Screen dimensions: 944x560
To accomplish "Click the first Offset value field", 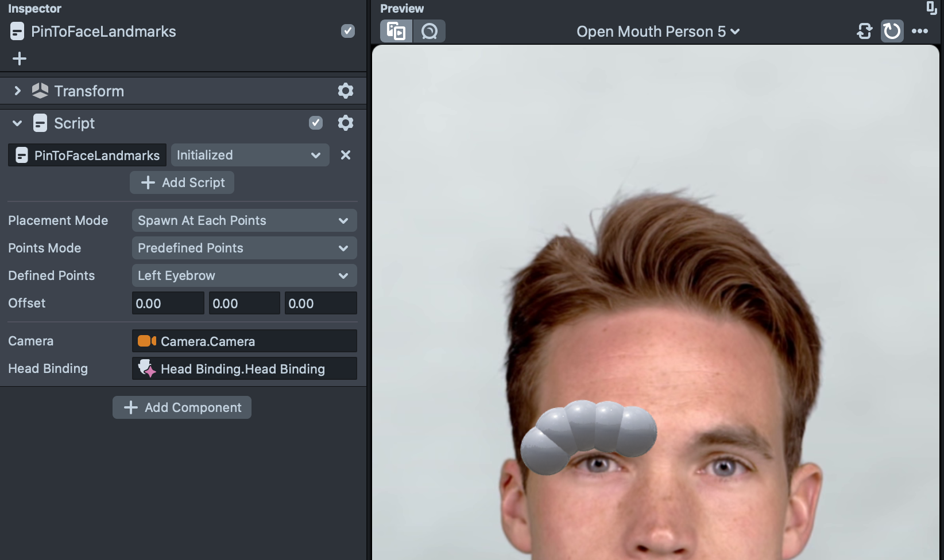I will tap(168, 304).
